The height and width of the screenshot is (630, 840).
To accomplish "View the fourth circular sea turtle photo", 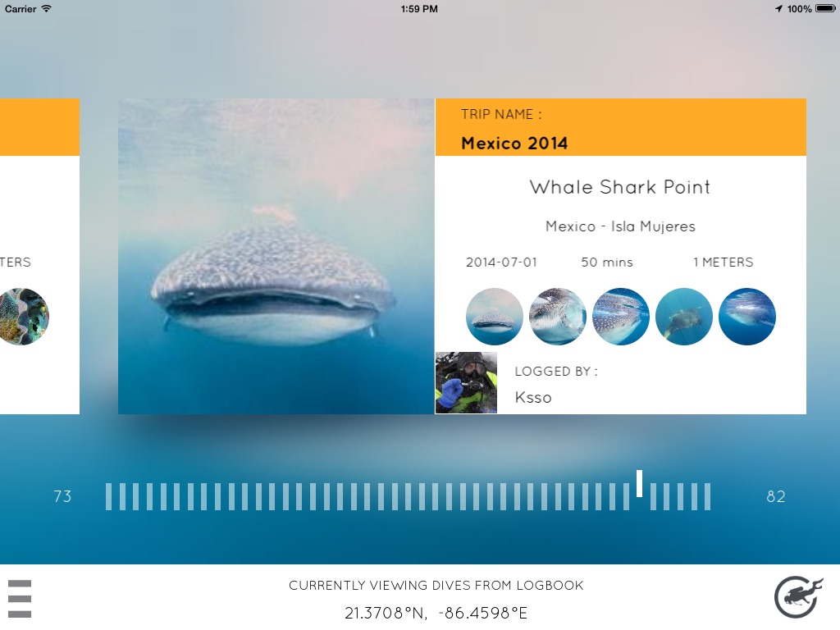I will click(684, 317).
